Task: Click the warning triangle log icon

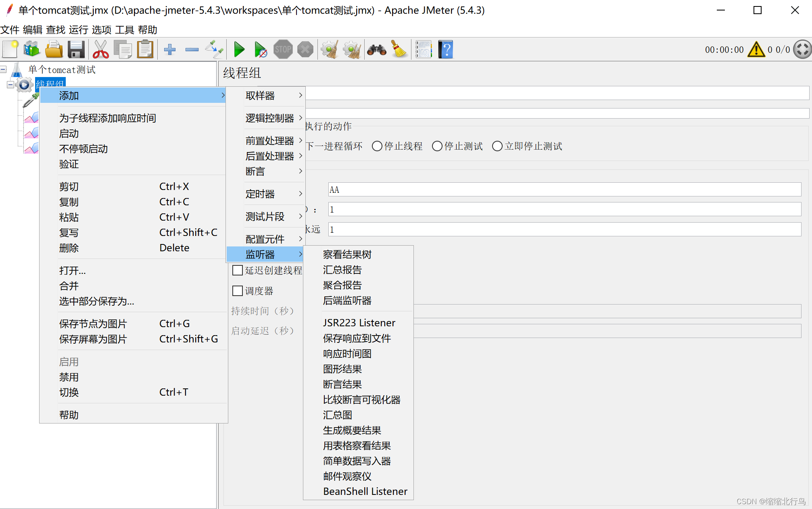Action: (x=756, y=50)
